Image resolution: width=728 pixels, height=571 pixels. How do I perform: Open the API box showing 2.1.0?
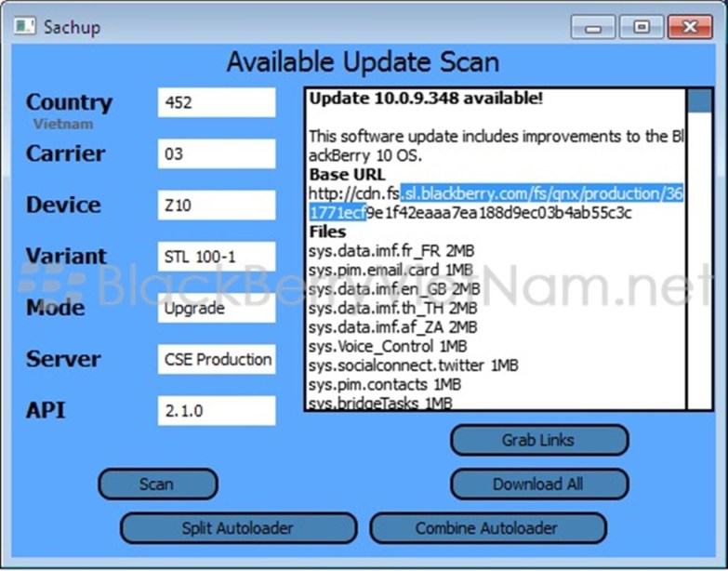217,410
